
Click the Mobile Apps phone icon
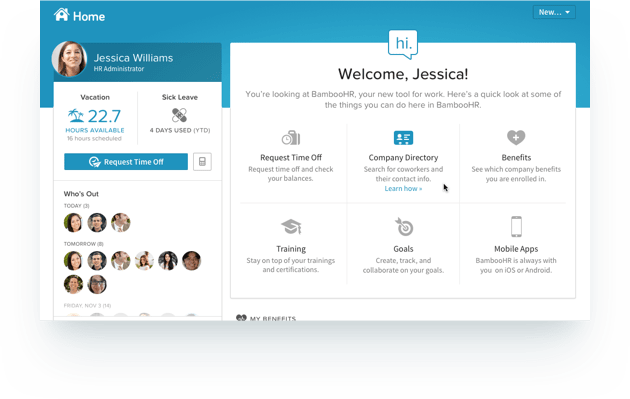point(516,227)
